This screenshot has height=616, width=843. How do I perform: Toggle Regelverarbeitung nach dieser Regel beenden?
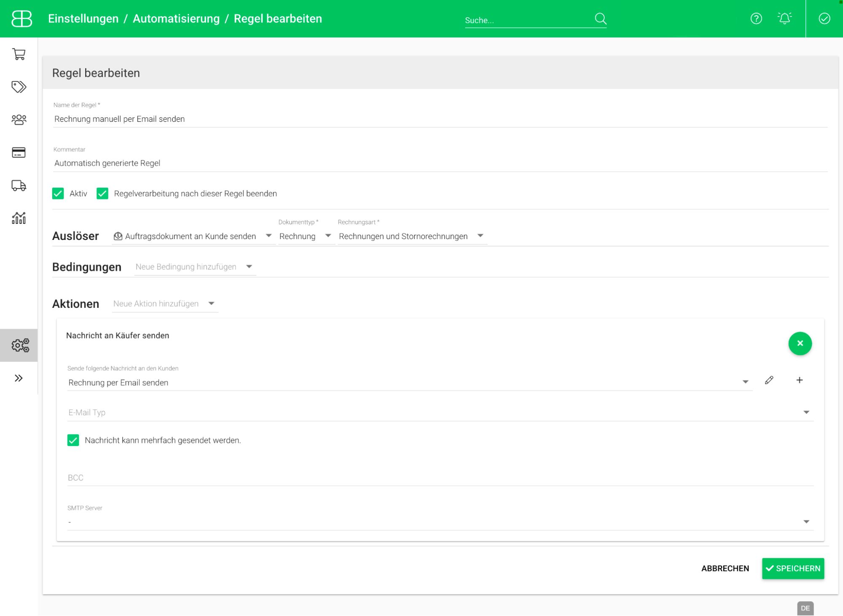(x=102, y=194)
